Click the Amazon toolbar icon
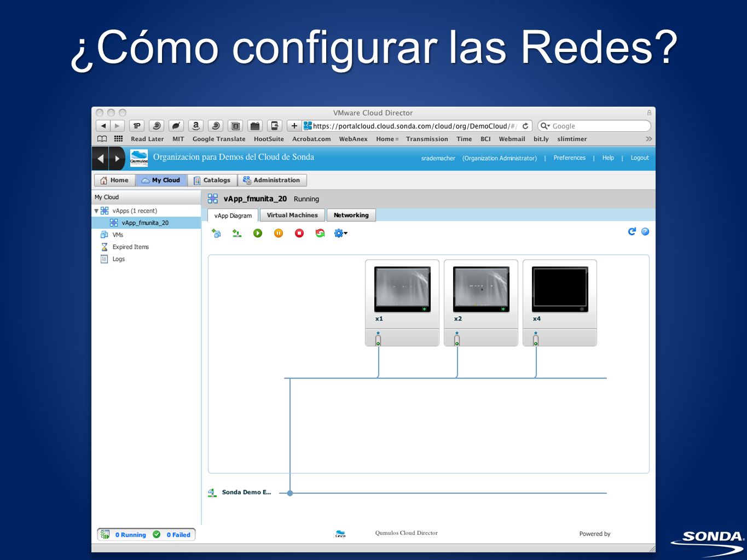The height and width of the screenshot is (560, 747). pos(196,126)
